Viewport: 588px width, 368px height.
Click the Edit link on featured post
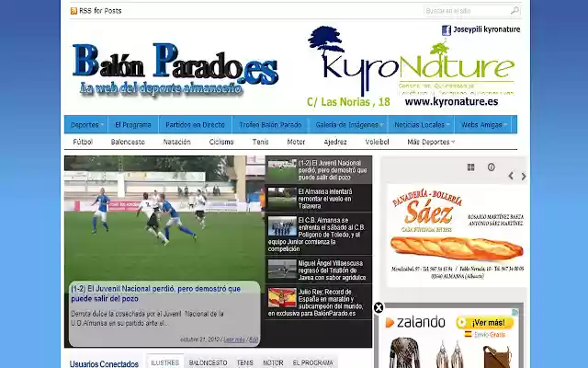254,339
